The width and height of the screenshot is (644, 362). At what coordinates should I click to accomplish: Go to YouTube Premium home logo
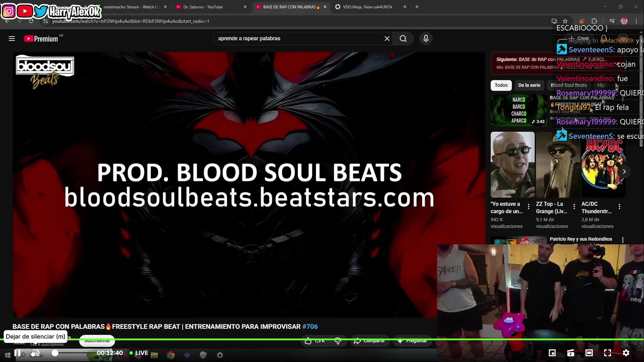41,39
